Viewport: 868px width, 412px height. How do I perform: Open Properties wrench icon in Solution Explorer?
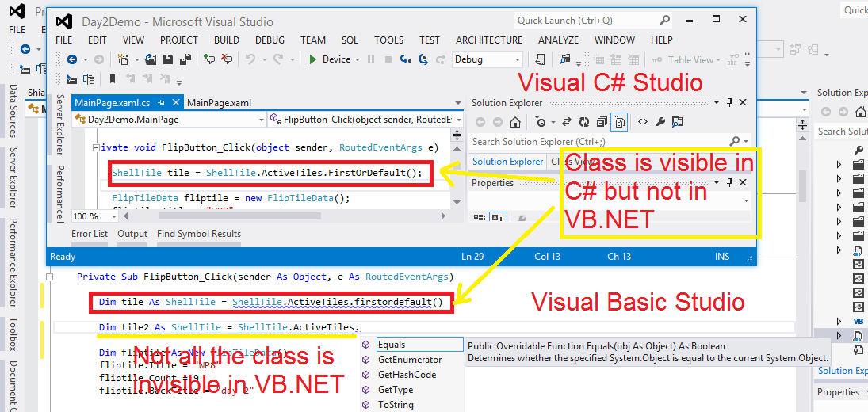pyautogui.click(x=660, y=122)
